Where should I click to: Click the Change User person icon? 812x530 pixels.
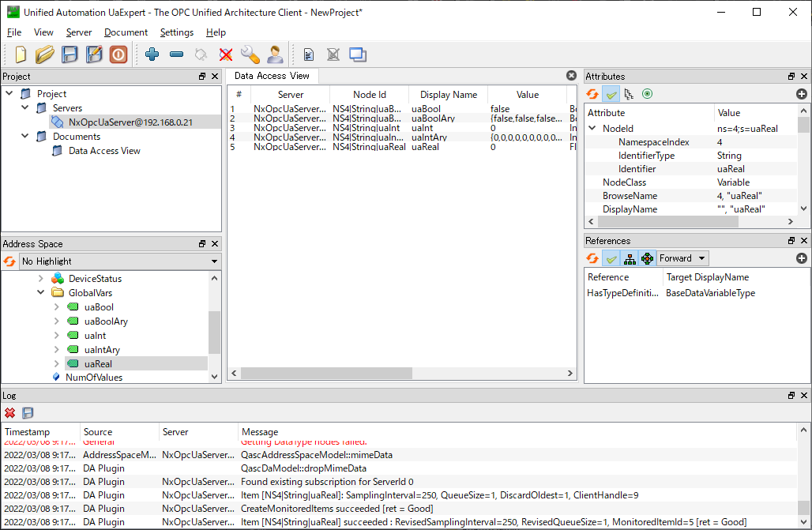[x=275, y=55]
